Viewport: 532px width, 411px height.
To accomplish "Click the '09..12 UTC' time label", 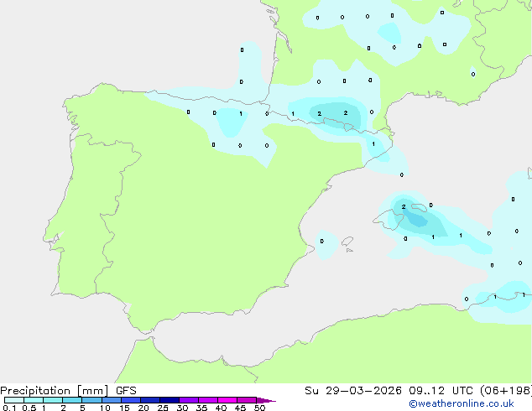I will pyautogui.click(x=441, y=391).
